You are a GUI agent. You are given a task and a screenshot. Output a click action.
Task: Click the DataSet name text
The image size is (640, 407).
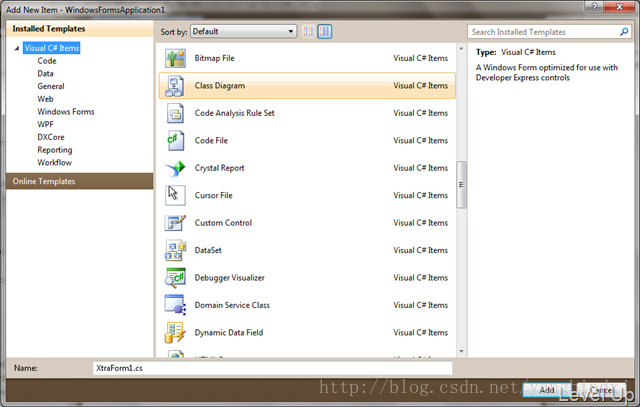pos(208,250)
